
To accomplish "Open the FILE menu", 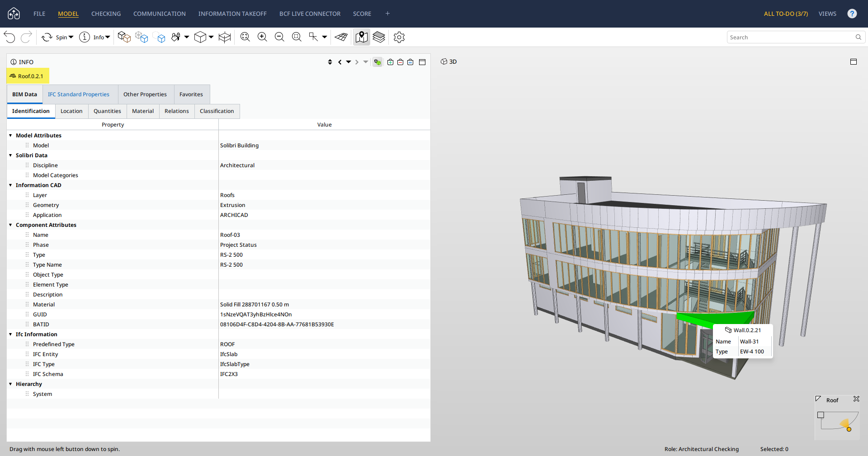I will (39, 14).
